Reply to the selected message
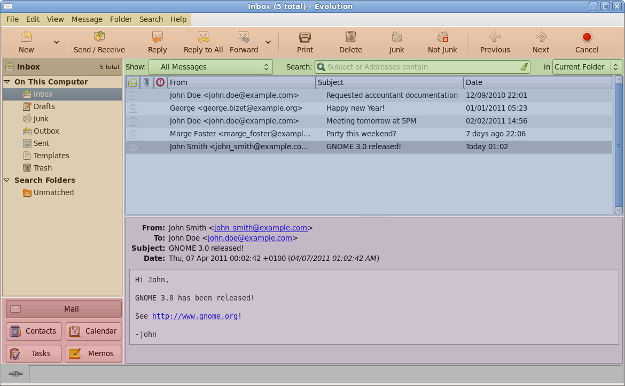Viewport: 625px width, 386px height. coord(157,42)
